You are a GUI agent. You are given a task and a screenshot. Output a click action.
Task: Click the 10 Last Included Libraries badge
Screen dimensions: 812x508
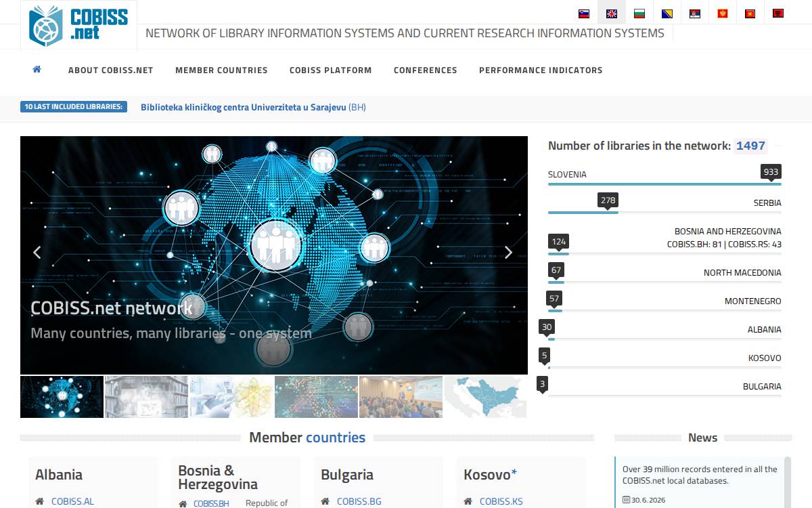[74, 106]
